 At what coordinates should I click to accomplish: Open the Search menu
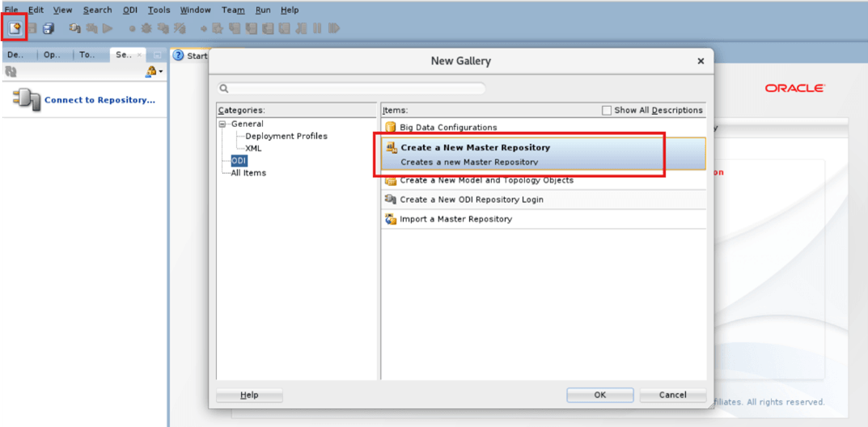click(97, 10)
